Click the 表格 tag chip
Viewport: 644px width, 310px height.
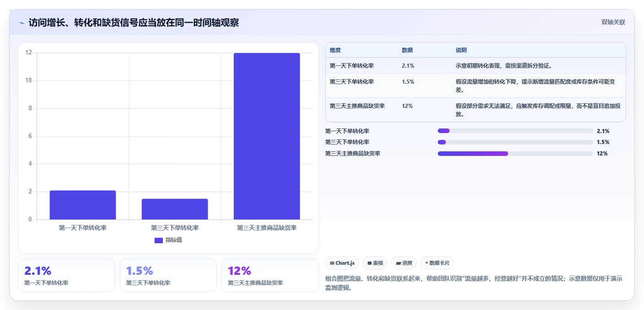375,263
